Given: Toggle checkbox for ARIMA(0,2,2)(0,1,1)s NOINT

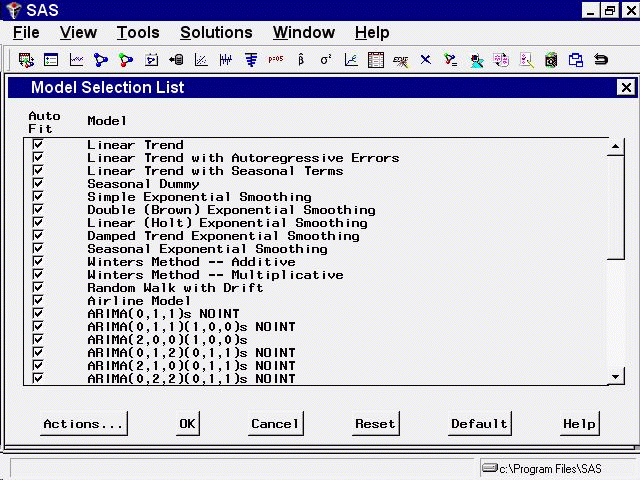Looking at the screenshot, I should [x=38, y=378].
